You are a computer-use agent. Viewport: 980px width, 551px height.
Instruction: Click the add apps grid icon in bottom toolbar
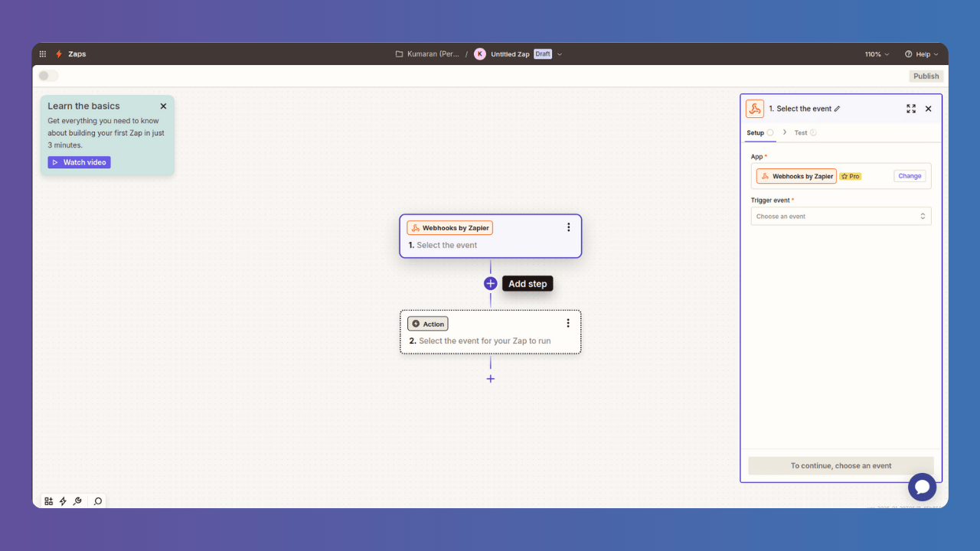pos(48,501)
